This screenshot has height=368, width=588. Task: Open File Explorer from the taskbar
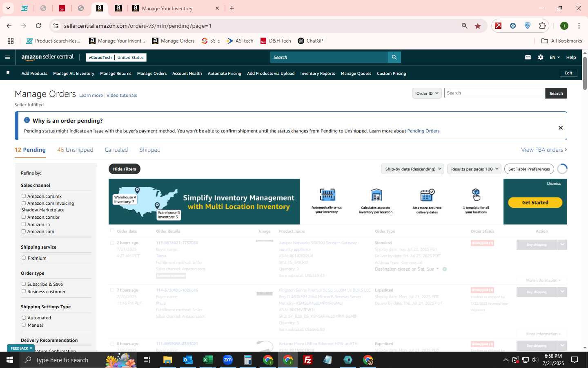coord(168,360)
